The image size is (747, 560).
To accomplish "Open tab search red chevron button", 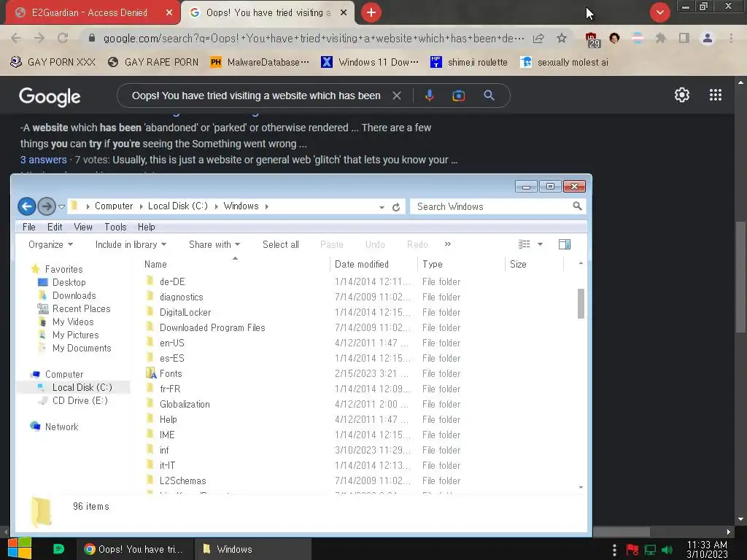I will click(x=659, y=12).
